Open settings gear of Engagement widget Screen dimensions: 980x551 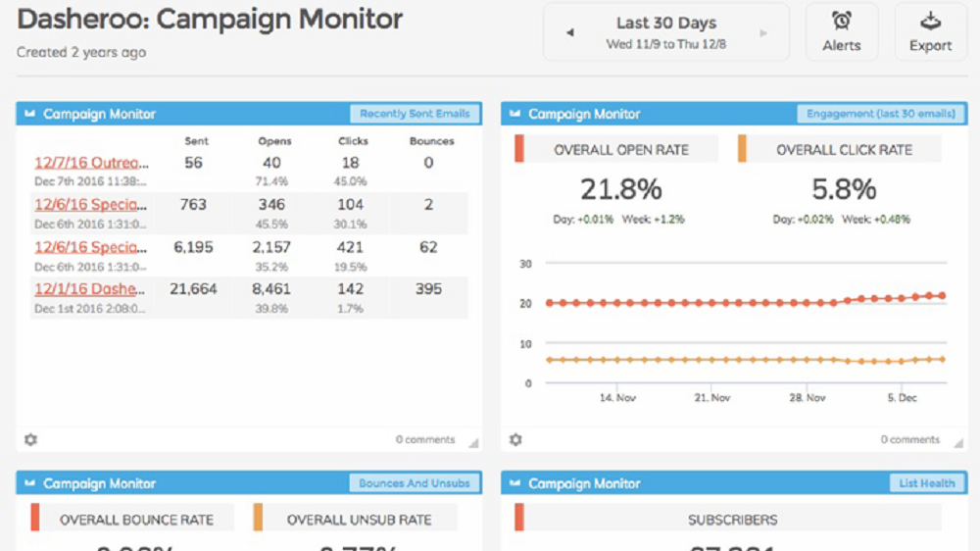(x=515, y=439)
